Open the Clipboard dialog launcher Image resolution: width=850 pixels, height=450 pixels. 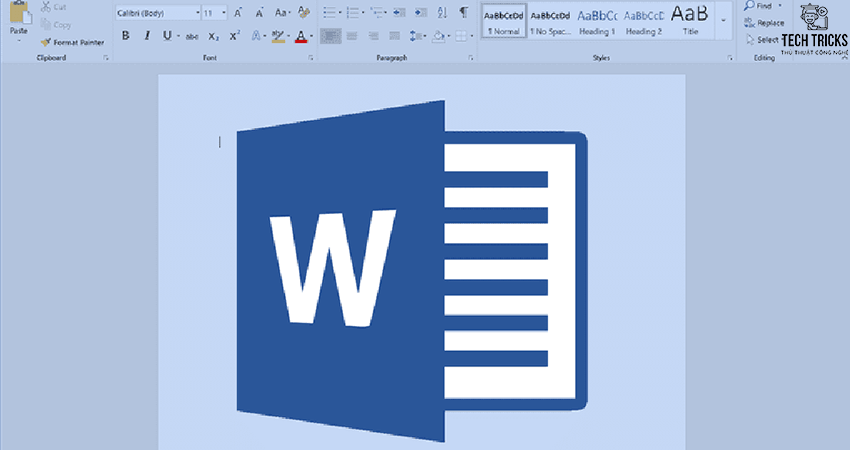pos(106,57)
